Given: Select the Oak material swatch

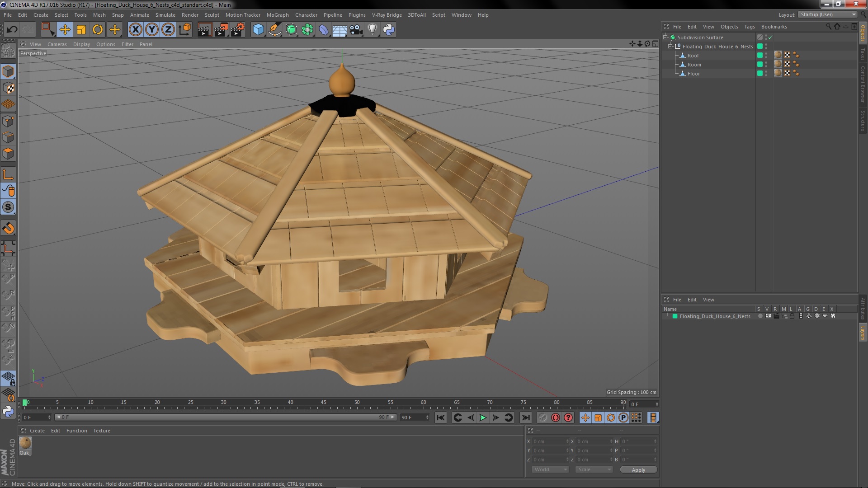Looking at the screenshot, I should pyautogui.click(x=25, y=443).
